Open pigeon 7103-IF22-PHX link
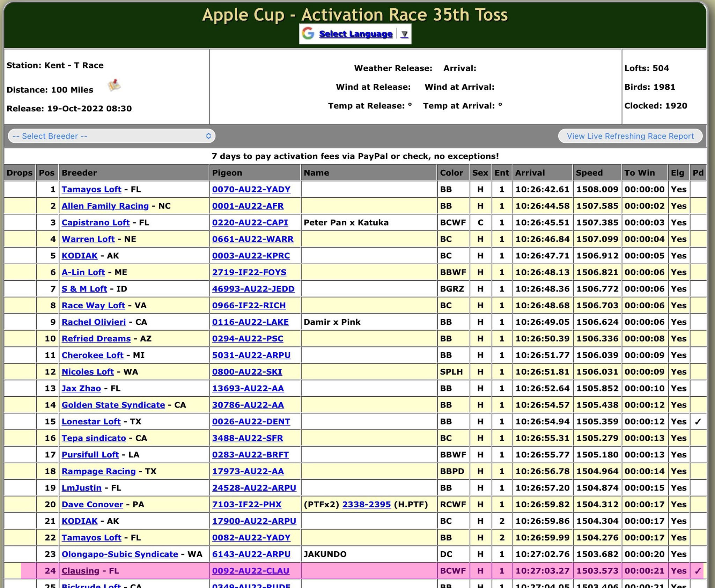This screenshot has width=715, height=588. (x=247, y=505)
